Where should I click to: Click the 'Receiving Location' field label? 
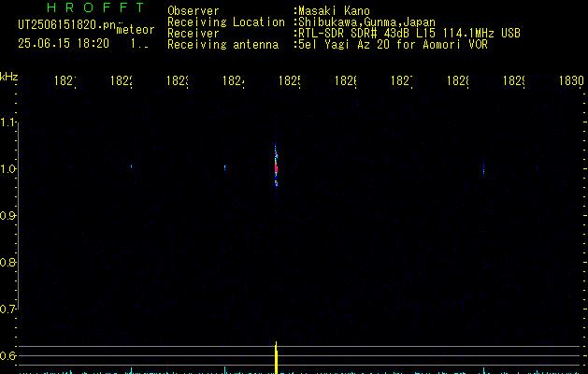pos(226,22)
